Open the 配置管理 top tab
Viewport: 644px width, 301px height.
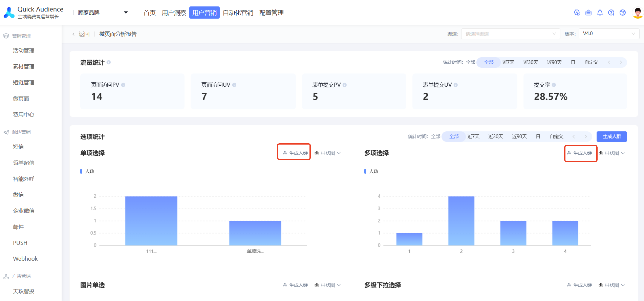271,13
